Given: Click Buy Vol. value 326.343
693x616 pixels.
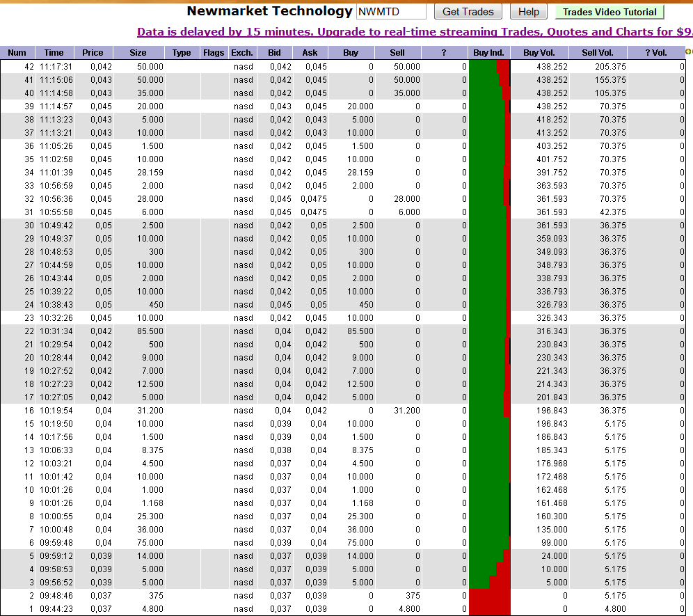Looking at the screenshot, I should click(x=552, y=318).
